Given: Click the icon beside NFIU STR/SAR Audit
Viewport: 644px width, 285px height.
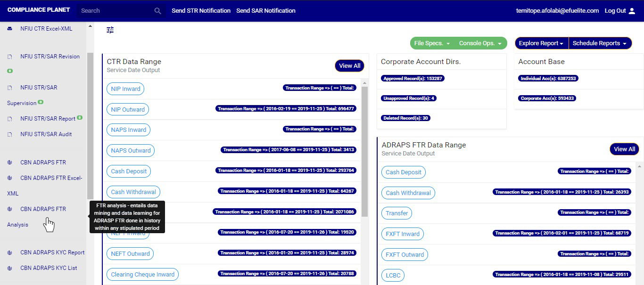Looking at the screenshot, I should 10,135.
